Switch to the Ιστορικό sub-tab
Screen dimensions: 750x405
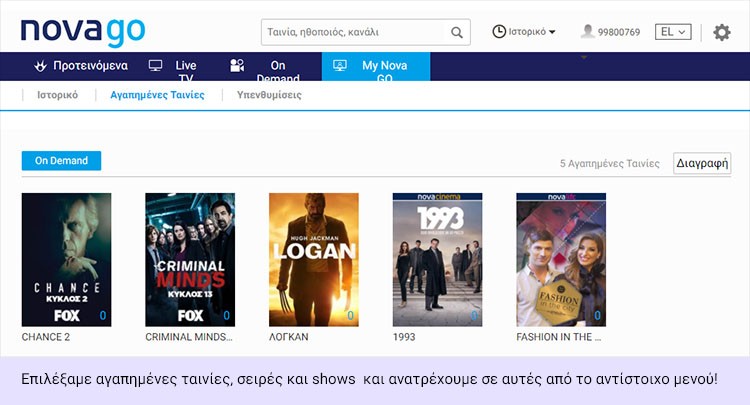57,95
